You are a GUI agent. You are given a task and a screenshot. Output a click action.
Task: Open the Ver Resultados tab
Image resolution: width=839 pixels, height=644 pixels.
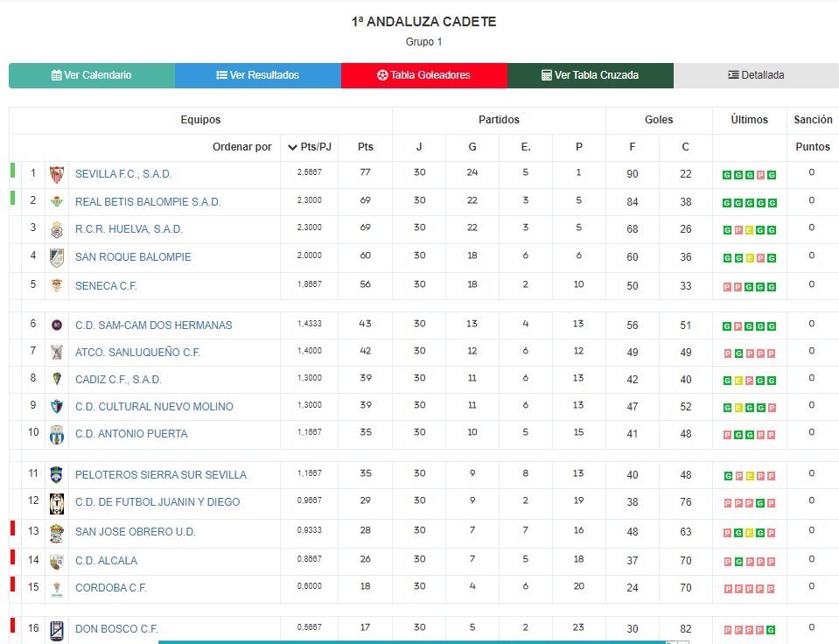tap(258, 75)
